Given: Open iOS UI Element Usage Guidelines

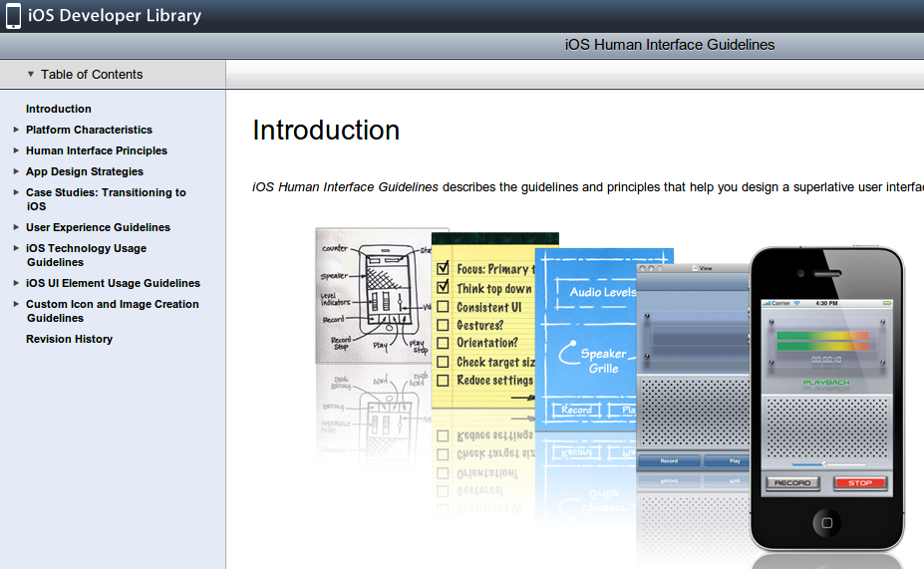Looking at the screenshot, I should click(x=113, y=283).
